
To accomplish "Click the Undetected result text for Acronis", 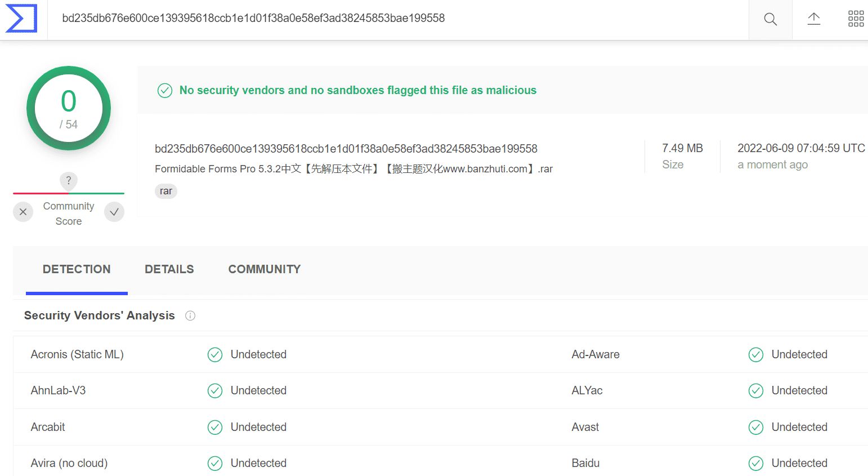I will [x=258, y=354].
